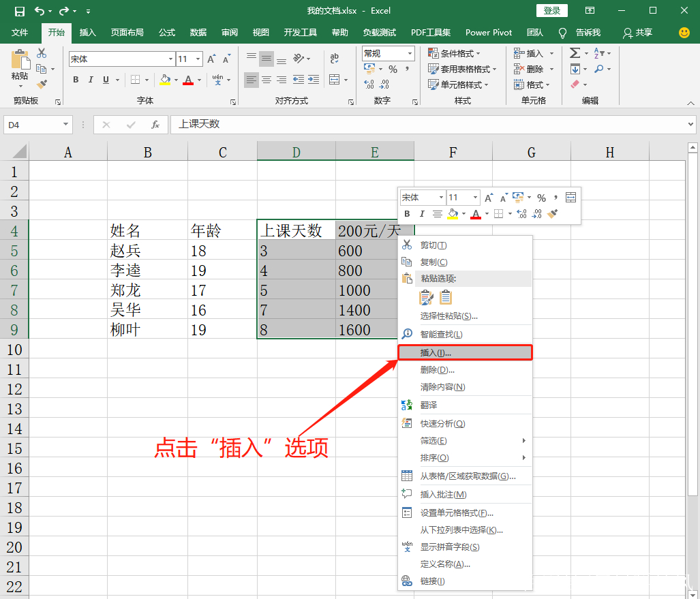Choose Keep Source Formatting paste option icon
Screen dimensions: 700x599
click(x=426, y=297)
